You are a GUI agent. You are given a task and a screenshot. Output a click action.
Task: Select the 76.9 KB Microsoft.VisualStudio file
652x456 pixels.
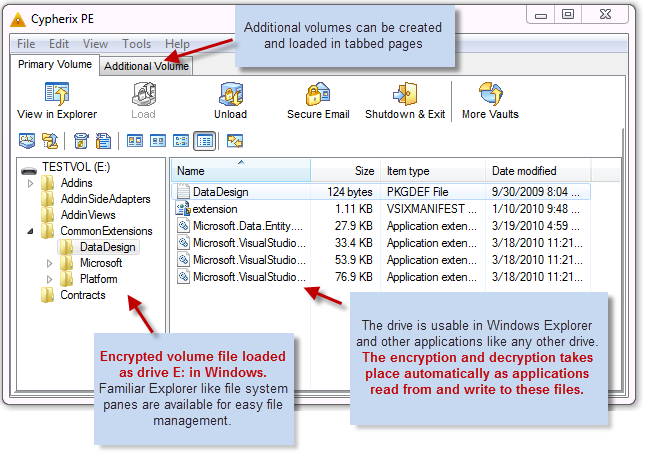[x=381, y=277]
